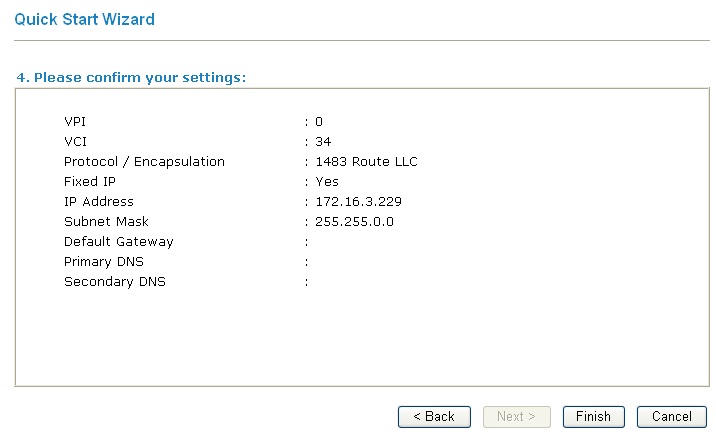Click the VCI value 34
The width and height of the screenshot is (716, 434).
323,142
